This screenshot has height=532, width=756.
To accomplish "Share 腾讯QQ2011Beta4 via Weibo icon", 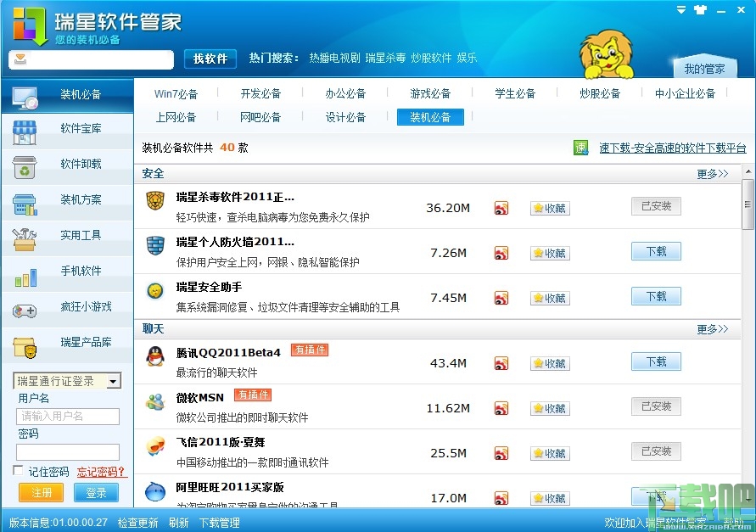I will [501, 363].
